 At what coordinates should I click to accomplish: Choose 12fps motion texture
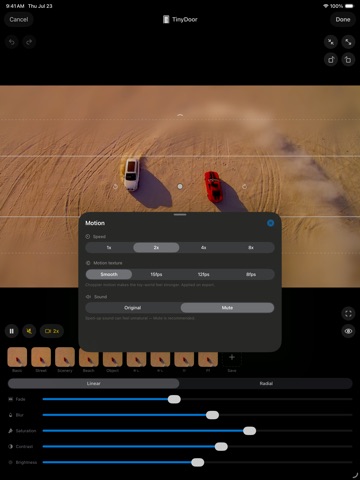204,274
